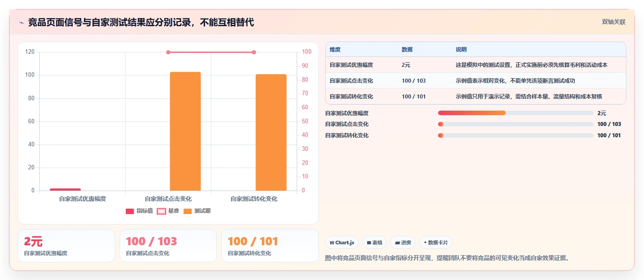Click the 基准 line point above 自家测试转化变化

254,52
